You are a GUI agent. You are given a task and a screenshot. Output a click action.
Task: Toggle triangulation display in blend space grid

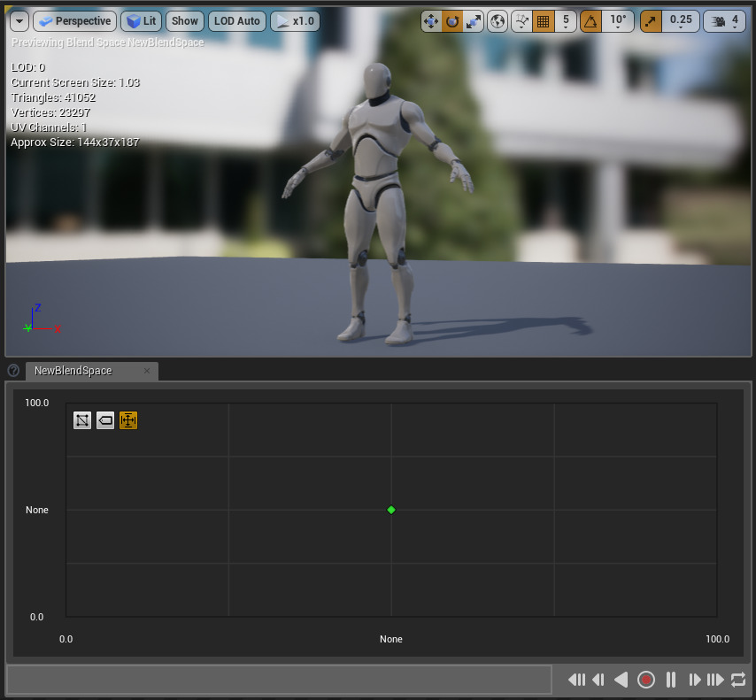[82, 420]
